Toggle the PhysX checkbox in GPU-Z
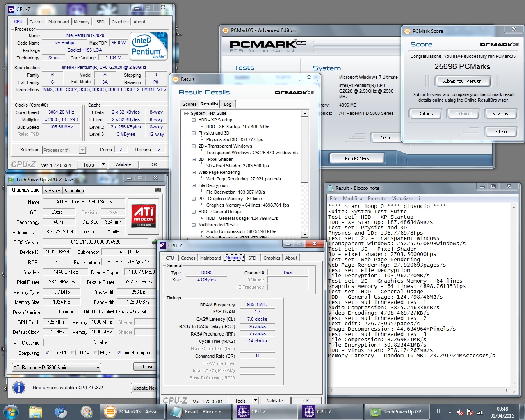 (96, 353)
